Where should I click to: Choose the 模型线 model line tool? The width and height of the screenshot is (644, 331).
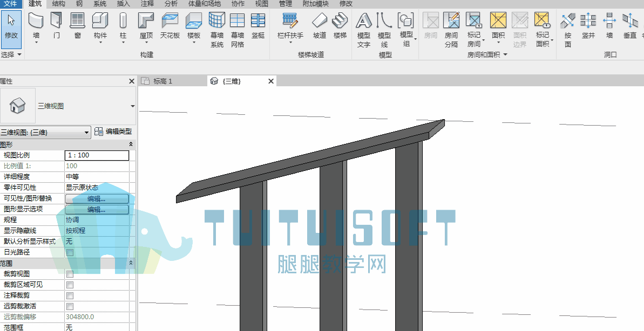pos(384,30)
